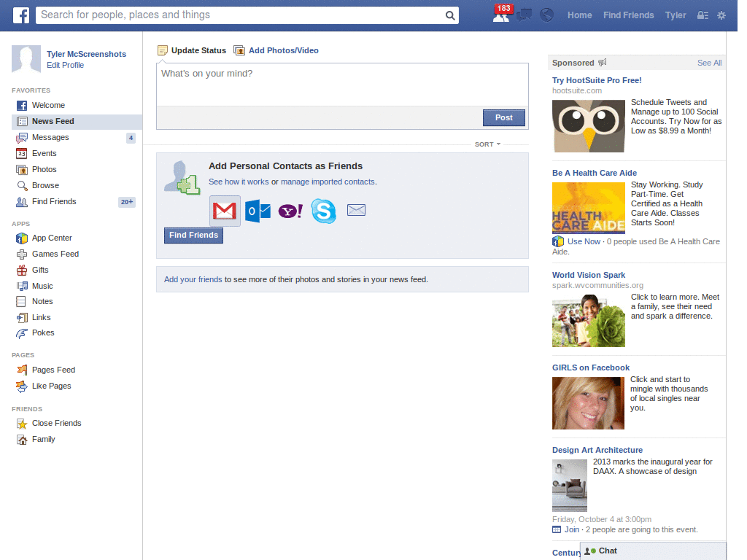747x560 pixels.
Task: Open World Vision Spark ad title
Action: 589,275
